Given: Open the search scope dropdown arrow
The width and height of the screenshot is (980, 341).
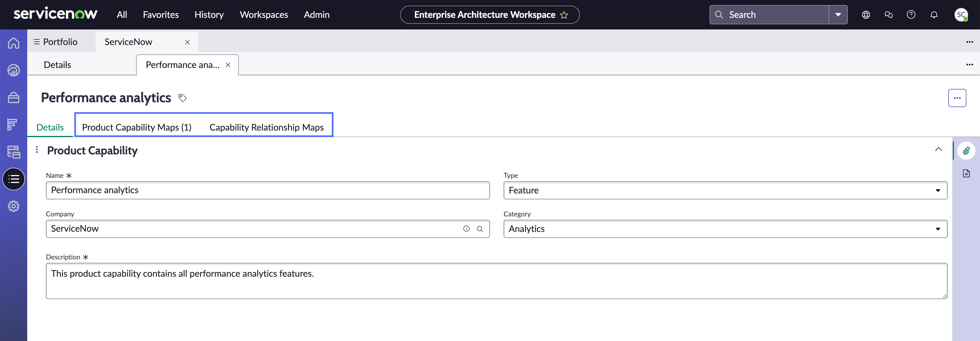Looking at the screenshot, I should (838, 15).
